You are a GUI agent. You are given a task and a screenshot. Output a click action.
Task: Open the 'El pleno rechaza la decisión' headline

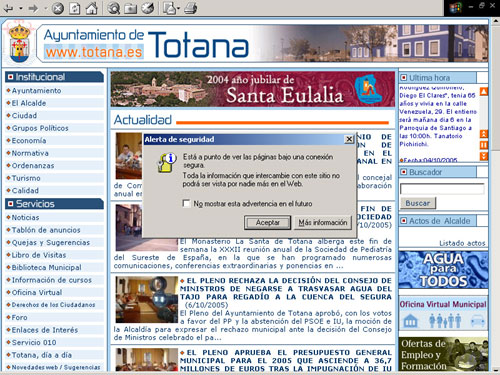pos(286,289)
